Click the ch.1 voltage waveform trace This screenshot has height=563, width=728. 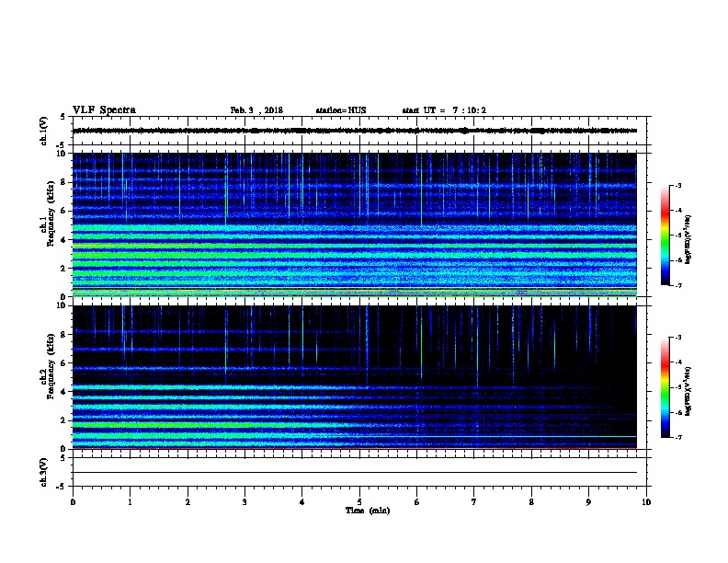(x=355, y=131)
